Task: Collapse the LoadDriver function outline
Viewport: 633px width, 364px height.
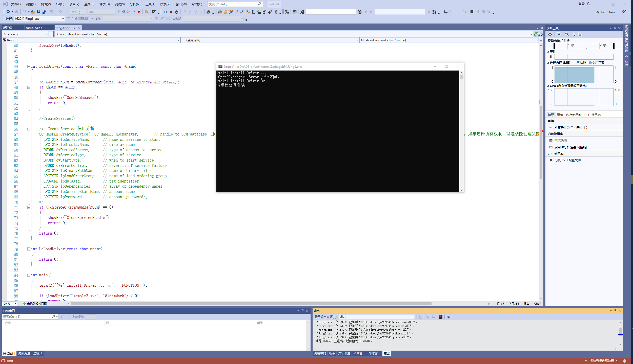Action: click(29, 66)
